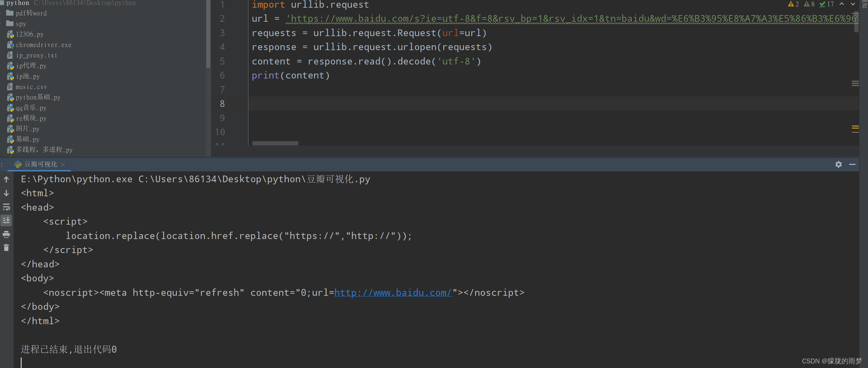Click the scroll down arrow in run console
Image resolution: width=868 pixels, height=368 pixels.
click(x=6, y=193)
